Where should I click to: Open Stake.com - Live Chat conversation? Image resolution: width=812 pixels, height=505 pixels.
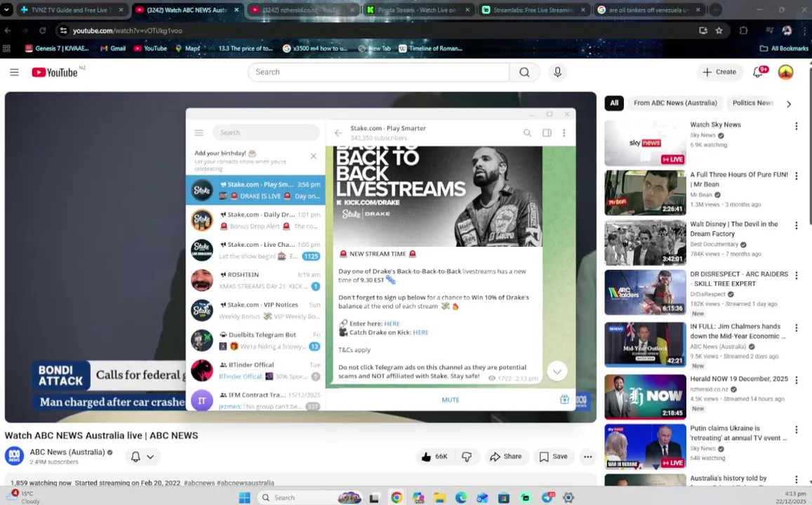click(x=256, y=250)
